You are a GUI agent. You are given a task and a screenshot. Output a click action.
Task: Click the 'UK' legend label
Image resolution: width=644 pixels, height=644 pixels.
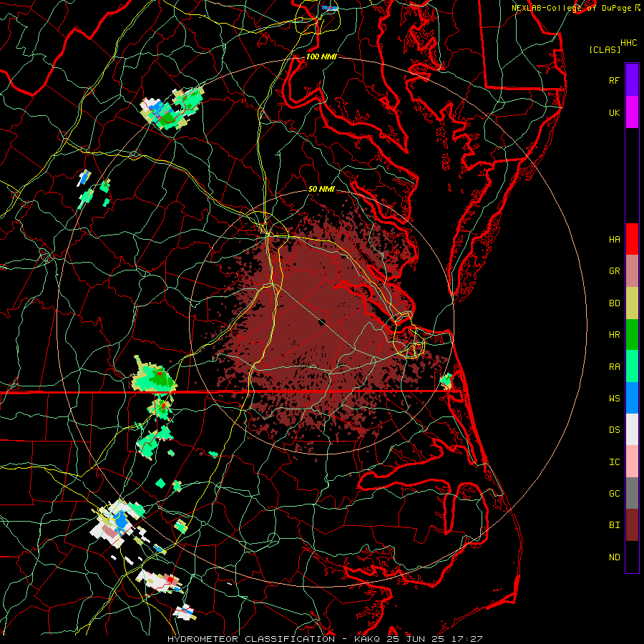614,113
